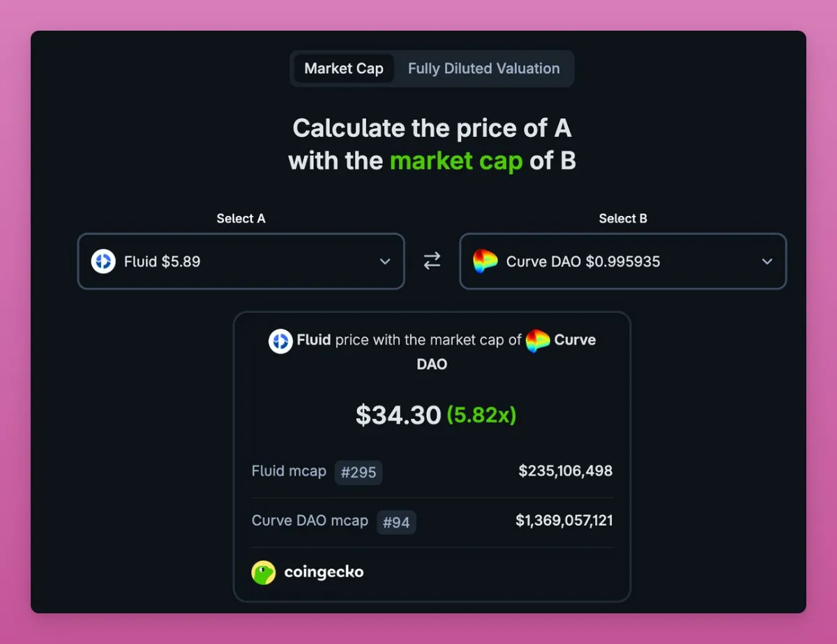Click the CoinGecko gecko logo icon
The height and width of the screenshot is (644, 837).
tap(264, 573)
